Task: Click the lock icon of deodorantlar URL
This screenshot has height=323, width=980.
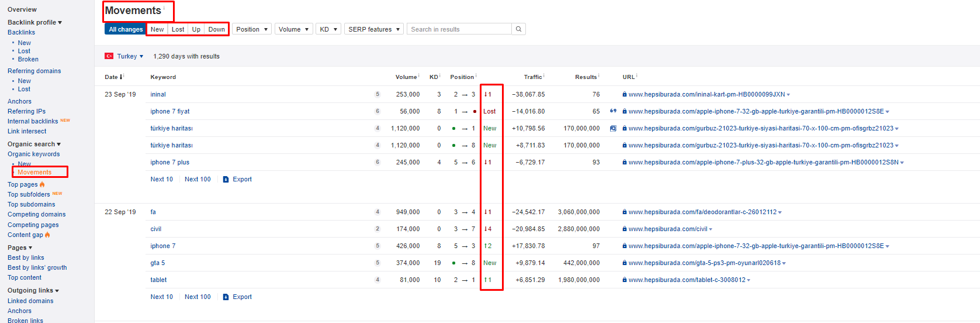Action: pyautogui.click(x=625, y=212)
